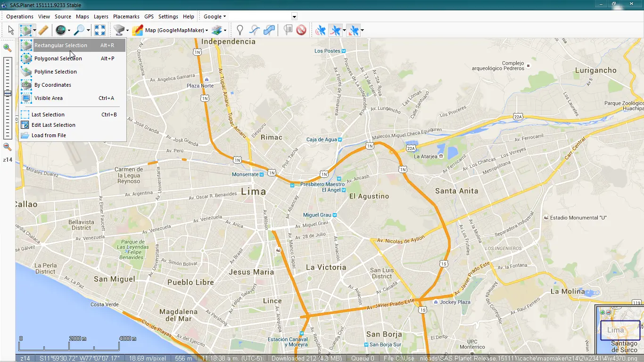Click the minimap red minus button
Viewport: 644px width, 362px height.
coord(608,312)
